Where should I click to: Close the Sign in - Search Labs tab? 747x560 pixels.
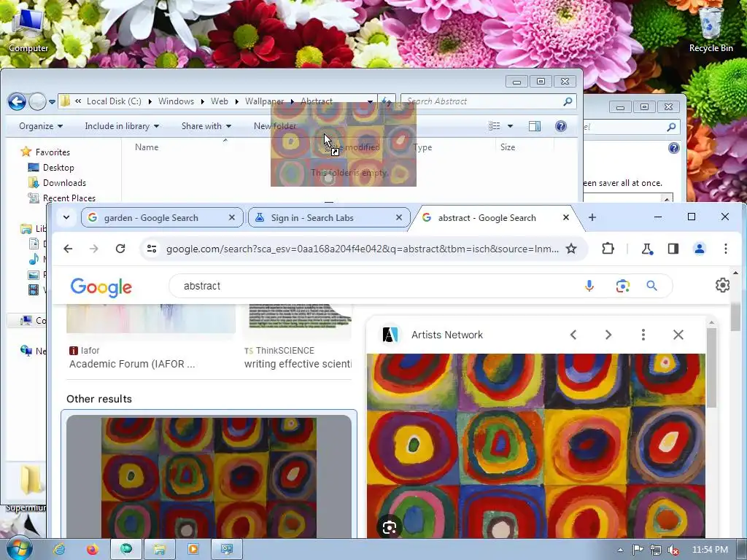point(399,217)
